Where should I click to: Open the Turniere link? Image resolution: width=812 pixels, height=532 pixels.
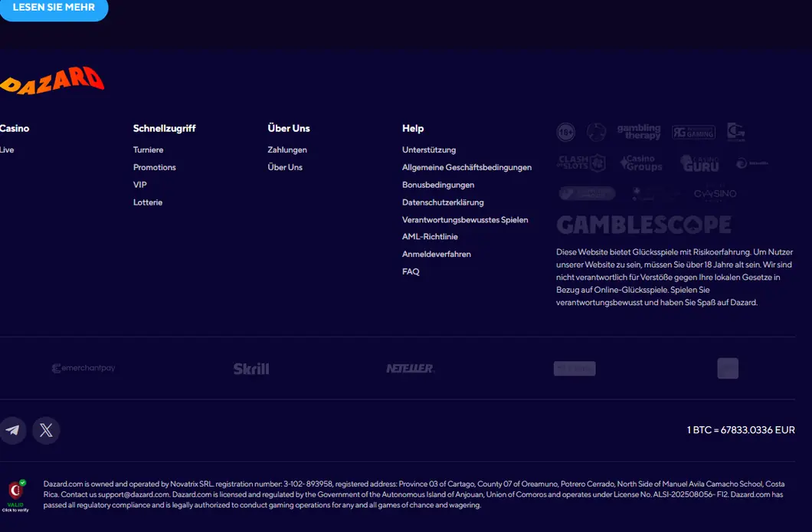[148, 149]
